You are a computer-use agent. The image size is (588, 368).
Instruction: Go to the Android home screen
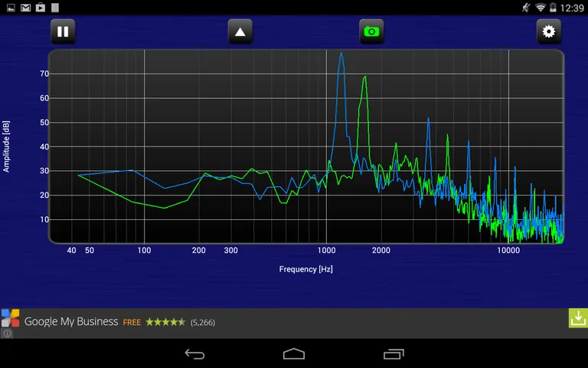[x=294, y=353]
